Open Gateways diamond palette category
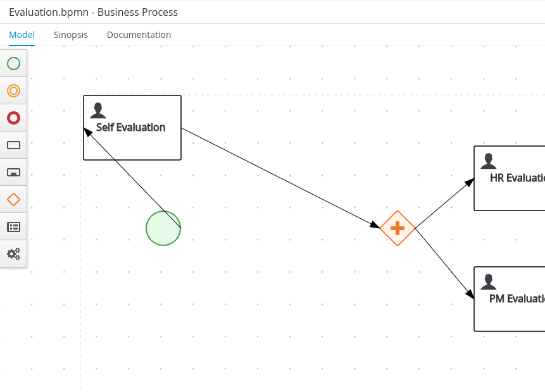The width and height of the screenshot is (545, 392). 13,199
